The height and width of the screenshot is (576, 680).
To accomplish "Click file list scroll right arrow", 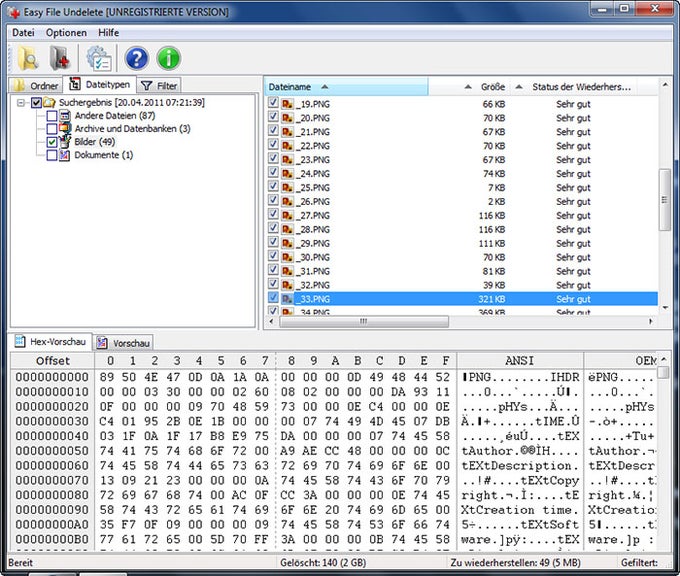I will tap(651, 321).
